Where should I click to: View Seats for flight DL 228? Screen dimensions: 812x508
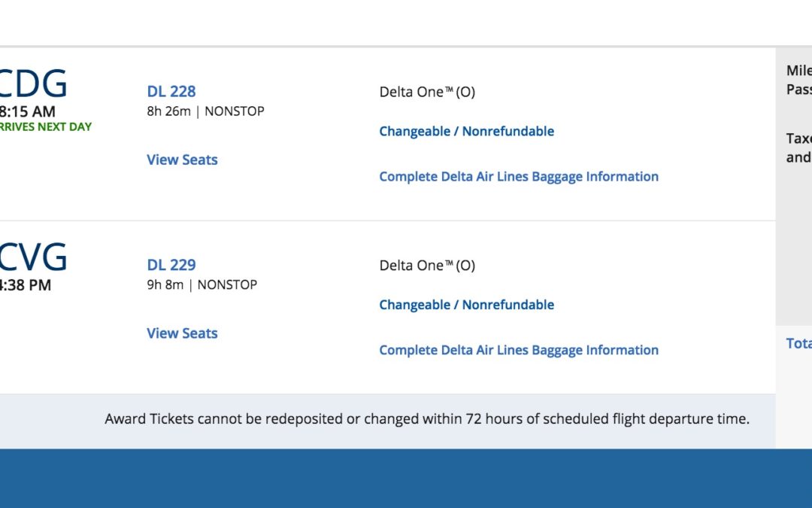click(x=182, y=160)
